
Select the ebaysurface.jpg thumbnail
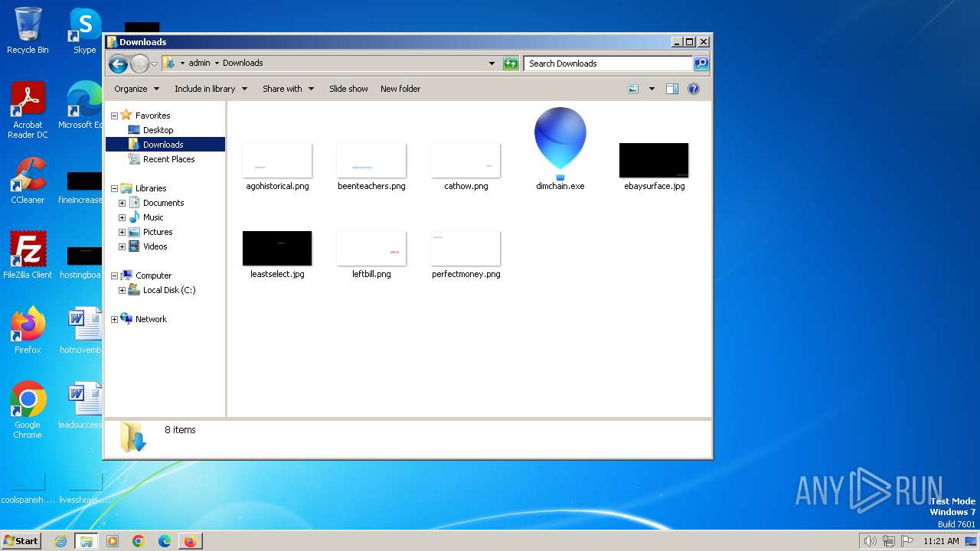click(x=654, y=161)
